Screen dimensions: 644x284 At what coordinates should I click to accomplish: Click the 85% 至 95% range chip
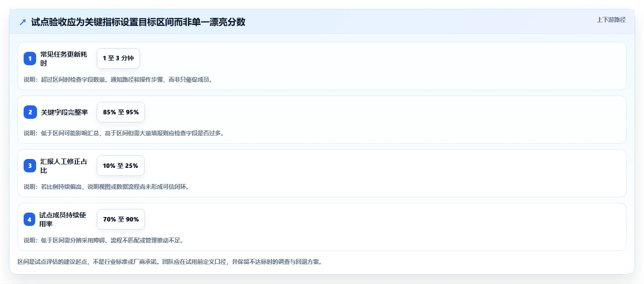pos(121,112)
